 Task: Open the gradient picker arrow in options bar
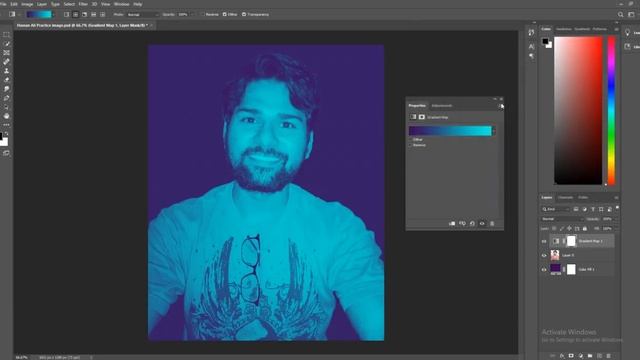click(54, 14)
